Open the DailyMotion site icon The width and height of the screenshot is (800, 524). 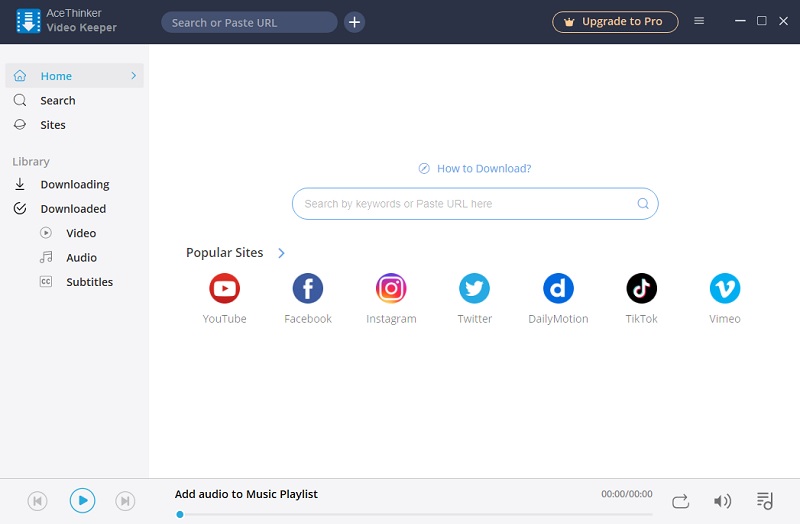[x=558, y=289]
